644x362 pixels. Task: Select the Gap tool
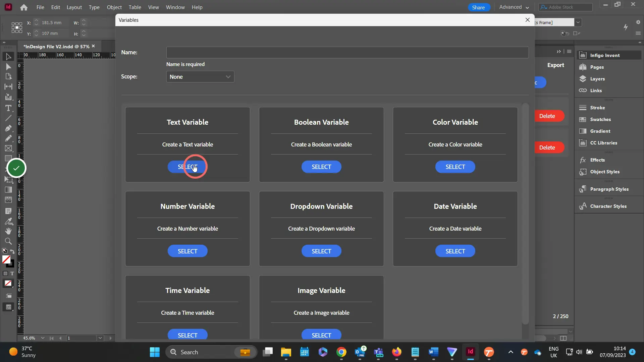pos(8,86)
